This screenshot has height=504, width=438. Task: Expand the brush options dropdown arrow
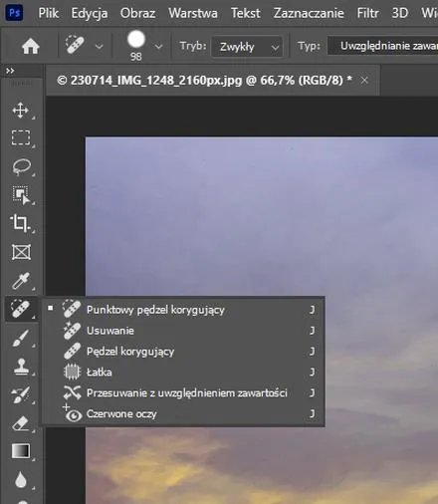coord(158,46)
